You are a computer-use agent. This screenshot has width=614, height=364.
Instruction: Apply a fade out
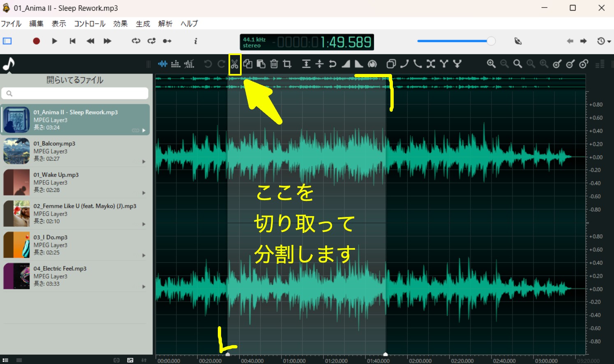pyautogui.click(x=359, y=64)
